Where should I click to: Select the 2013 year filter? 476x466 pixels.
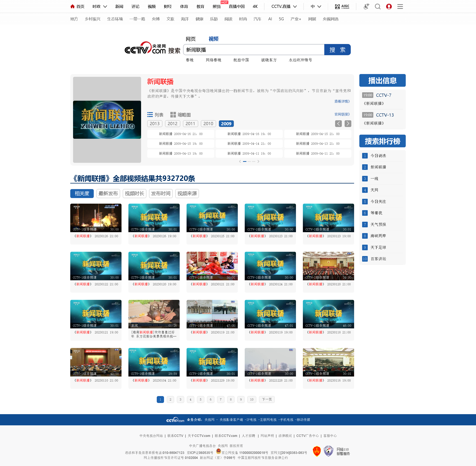[154, 124]
